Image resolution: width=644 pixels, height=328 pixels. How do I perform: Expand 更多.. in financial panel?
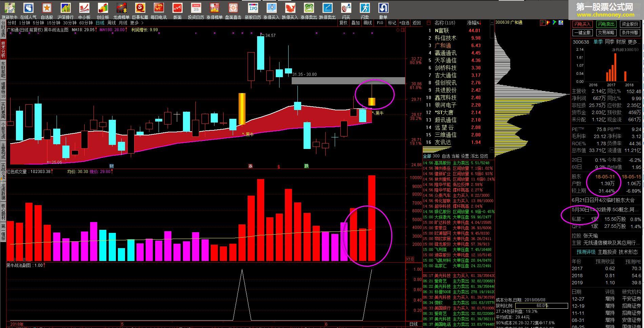click(634, 42)
